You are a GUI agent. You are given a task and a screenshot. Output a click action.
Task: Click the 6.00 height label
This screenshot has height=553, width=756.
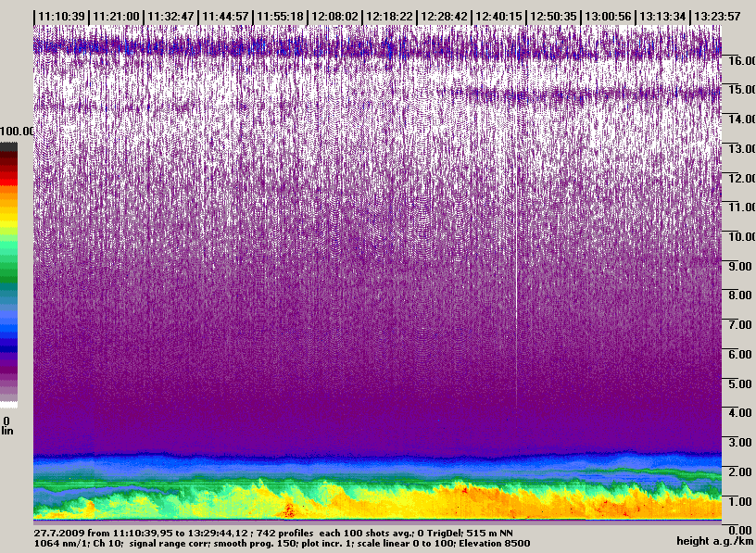[x=740, y=354]
